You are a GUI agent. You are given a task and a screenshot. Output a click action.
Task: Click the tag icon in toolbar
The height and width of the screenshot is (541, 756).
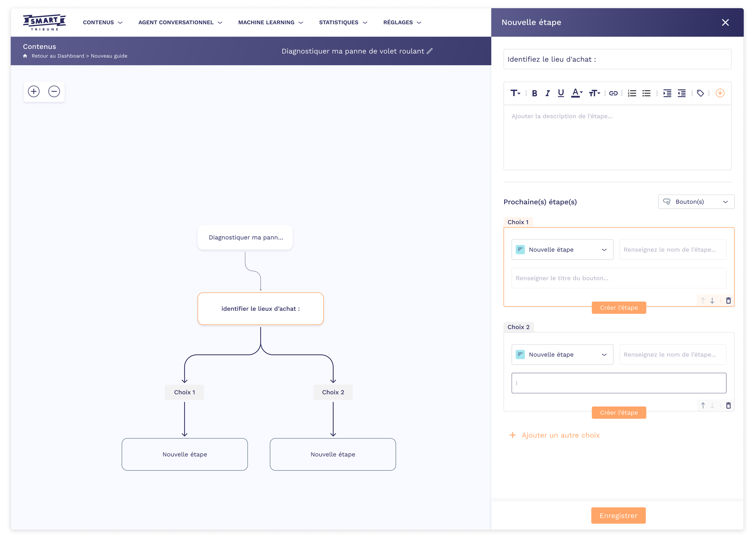click(x=700, y=93)
